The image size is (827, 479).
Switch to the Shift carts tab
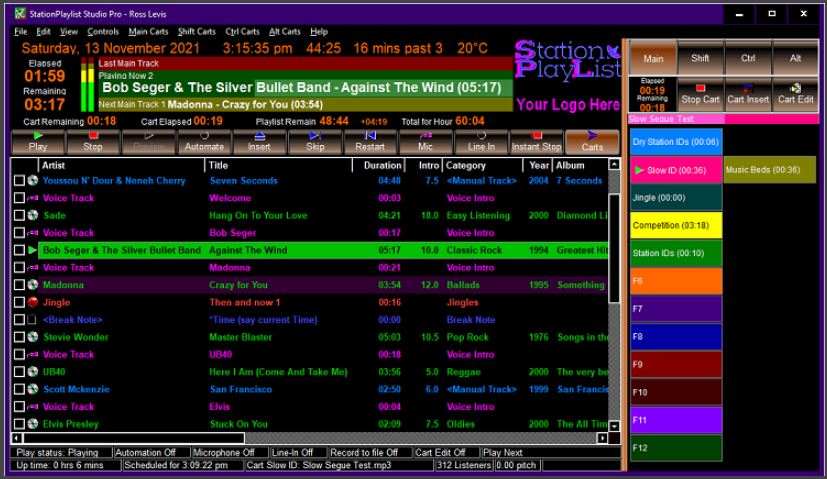(x=700, y=58)
